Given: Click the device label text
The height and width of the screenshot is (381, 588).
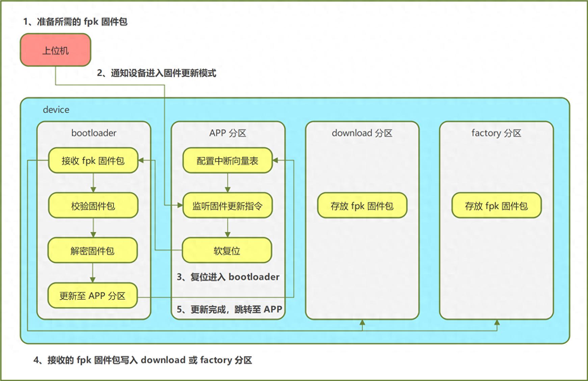Looking at the screenshot, I should 56,110.
